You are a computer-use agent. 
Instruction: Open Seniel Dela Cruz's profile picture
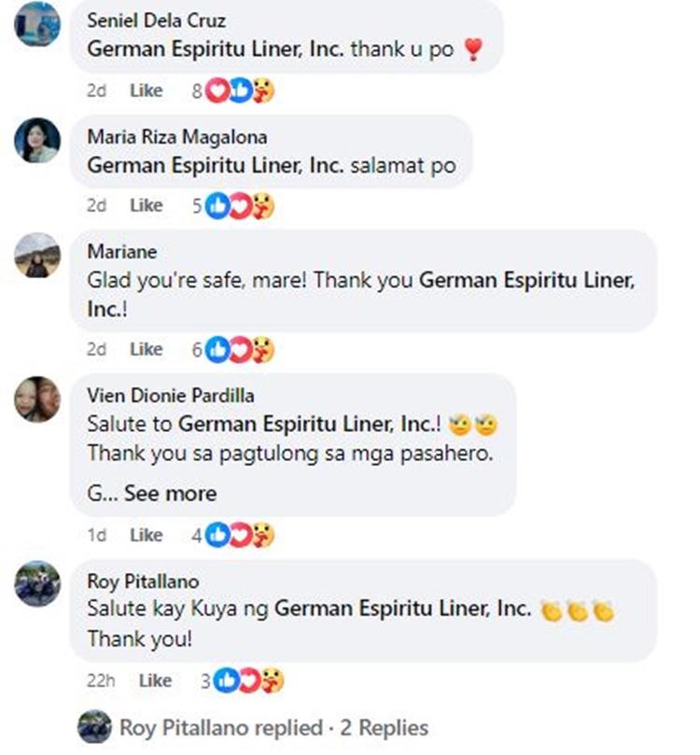point(37,23)
